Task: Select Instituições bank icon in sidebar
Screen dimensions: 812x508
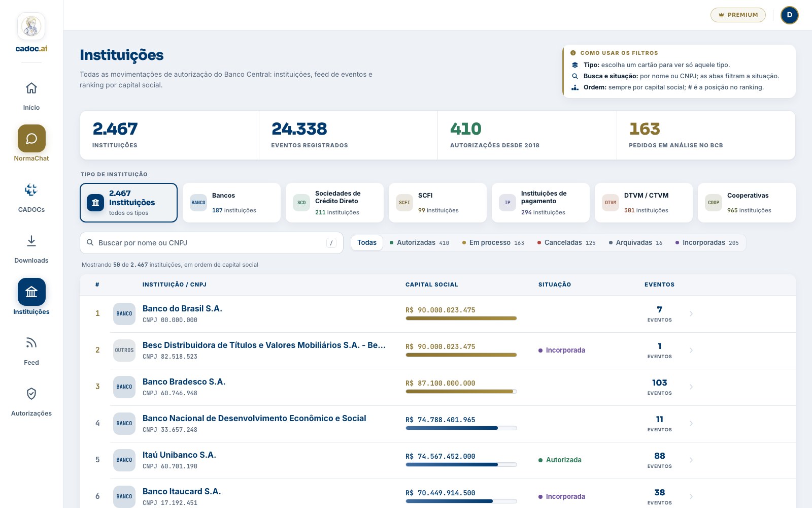Action: [x=31, y=292]
